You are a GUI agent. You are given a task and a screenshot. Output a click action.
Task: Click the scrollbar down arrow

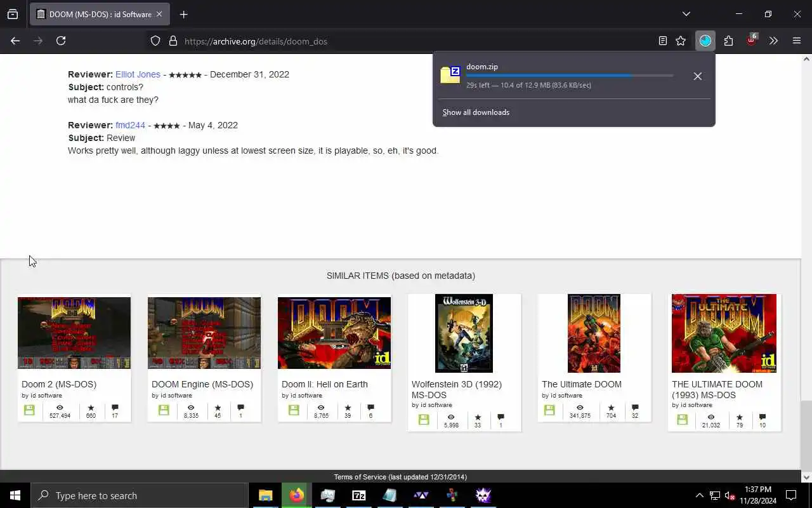pos(806,477)
